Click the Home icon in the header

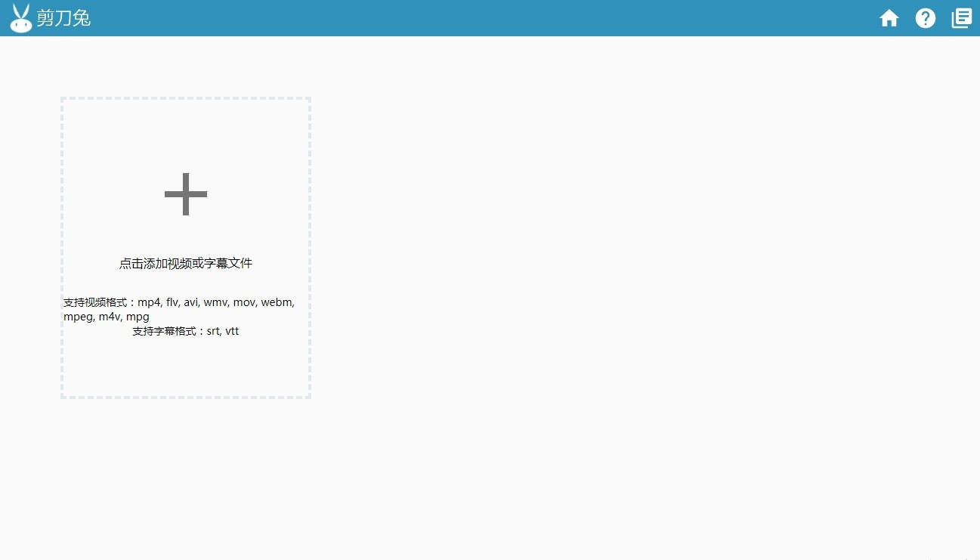click(x=889, y=18)
